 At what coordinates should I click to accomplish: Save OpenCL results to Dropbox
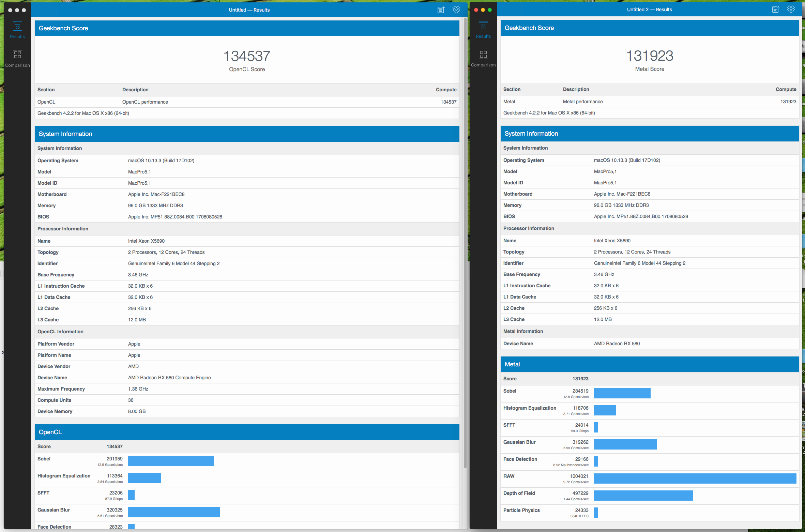tap(456, 10)
